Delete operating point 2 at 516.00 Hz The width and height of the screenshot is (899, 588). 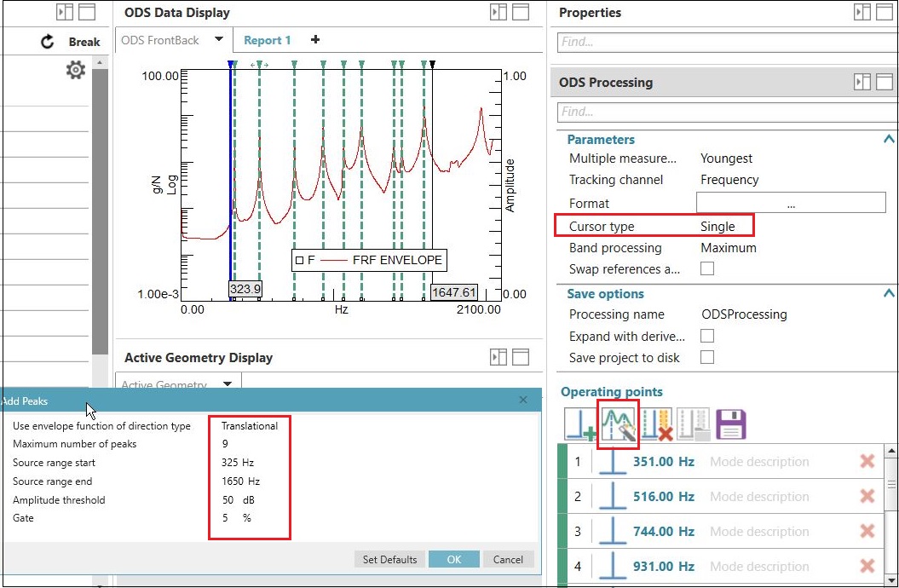[867, 495]
